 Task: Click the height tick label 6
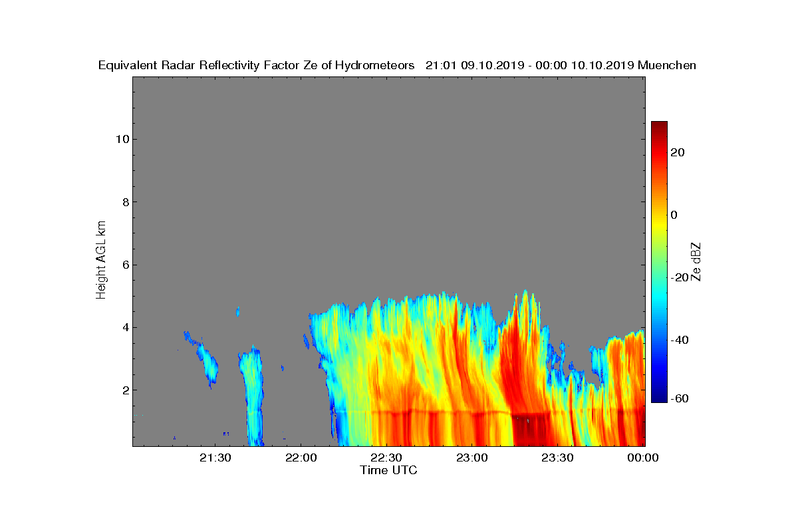[124, 265]
